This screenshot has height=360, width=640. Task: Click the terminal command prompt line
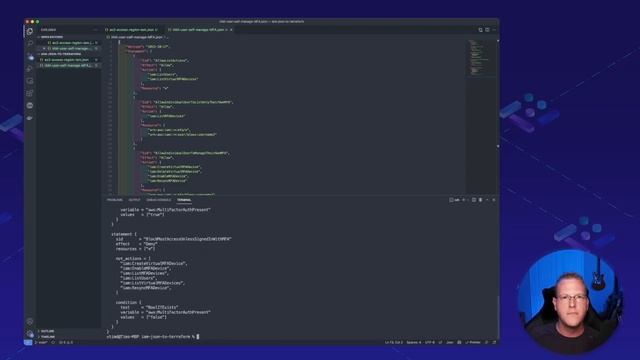pyautogui.click(x=153, y=337)
